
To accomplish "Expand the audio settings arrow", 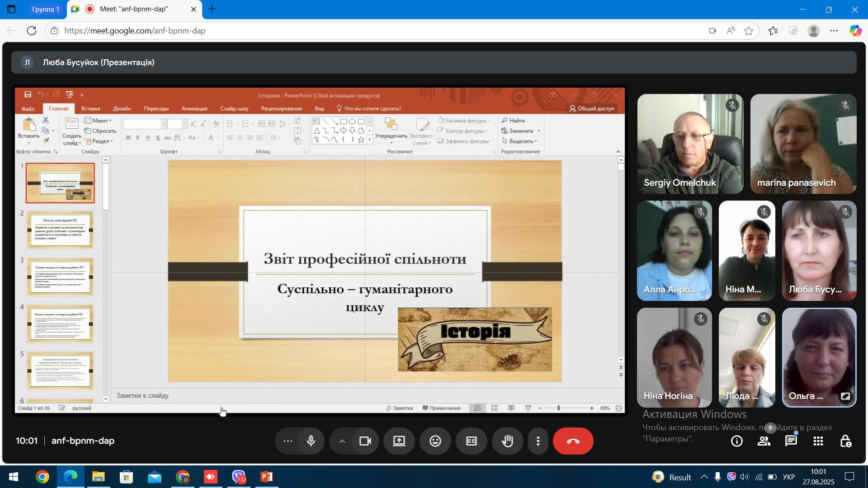I will point(342,441).
